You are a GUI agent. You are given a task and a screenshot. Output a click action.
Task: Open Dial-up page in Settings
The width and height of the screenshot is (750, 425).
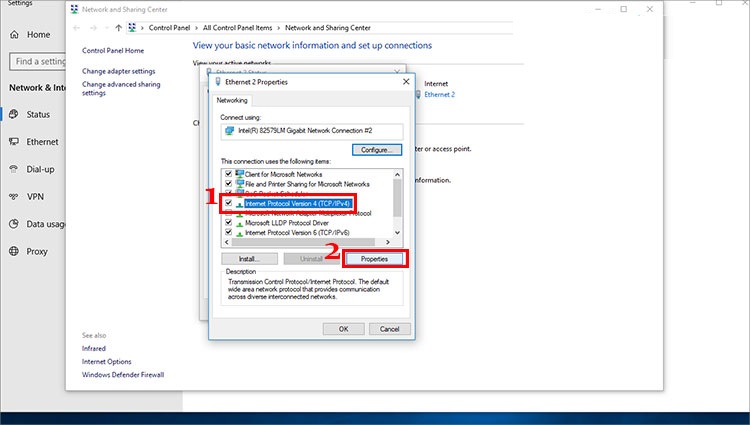[40, 169]
